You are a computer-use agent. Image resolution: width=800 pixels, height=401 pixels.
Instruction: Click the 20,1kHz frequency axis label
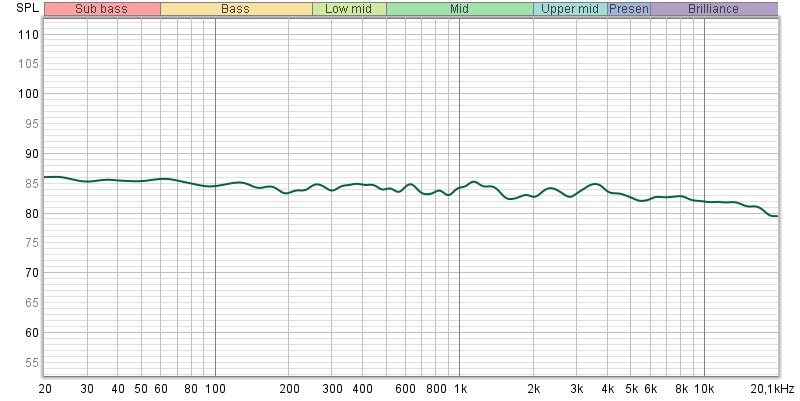(x=772, y=389)
